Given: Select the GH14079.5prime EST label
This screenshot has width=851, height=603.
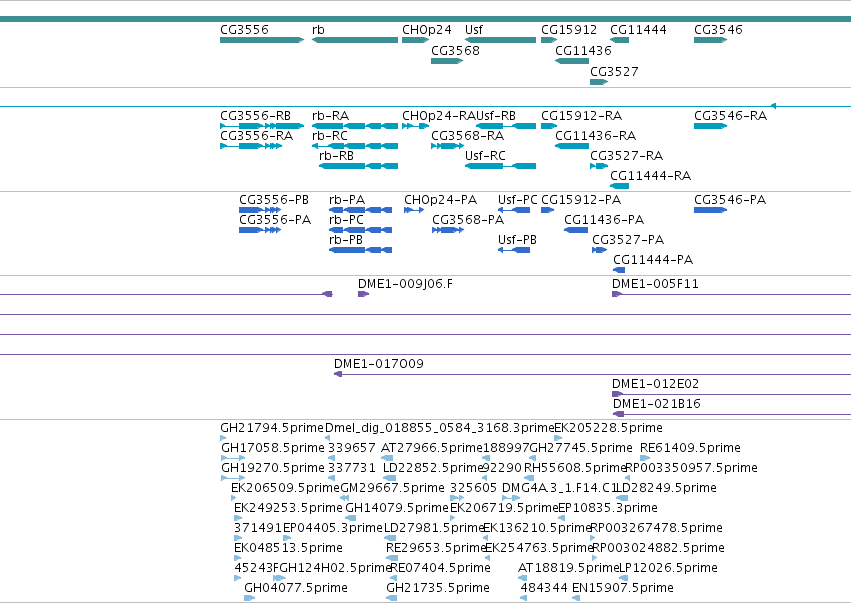Looking at the screenshot, I should click(x=397, y=509).
